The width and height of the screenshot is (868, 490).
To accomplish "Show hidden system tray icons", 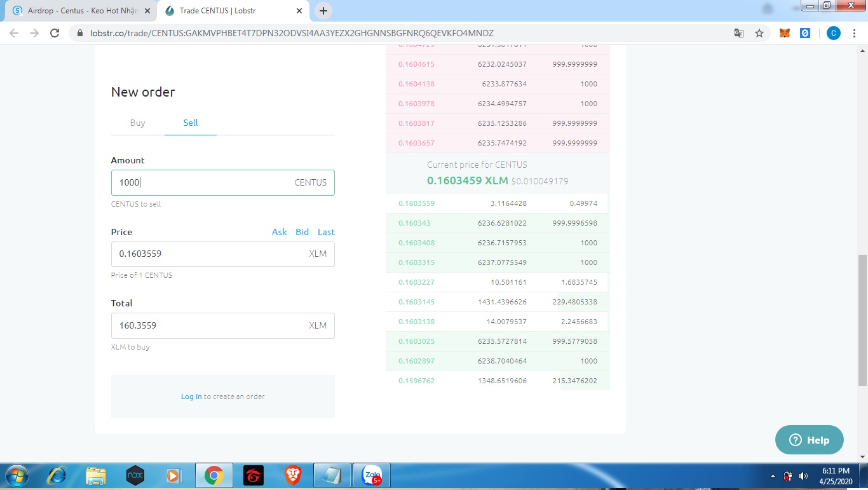I will pos(773,476).
